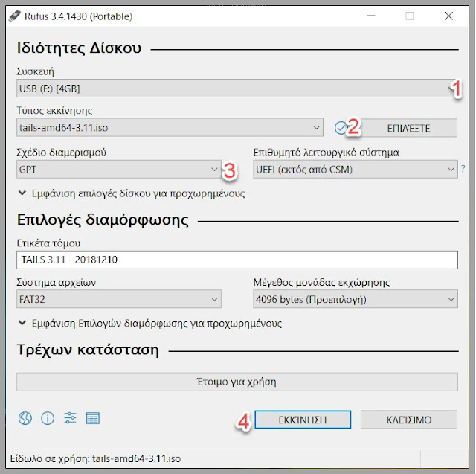Viewport: 476px width, 474px height.
Task: Click the Rufus 3.4.1430 (Portable) title text
Action: click(x=78, y=16)
